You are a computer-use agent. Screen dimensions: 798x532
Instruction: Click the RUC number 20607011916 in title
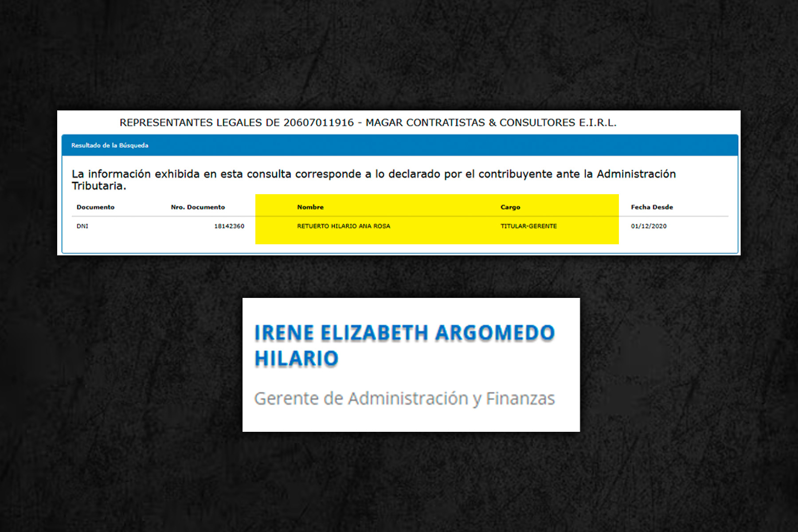click(x=318, y=123)
